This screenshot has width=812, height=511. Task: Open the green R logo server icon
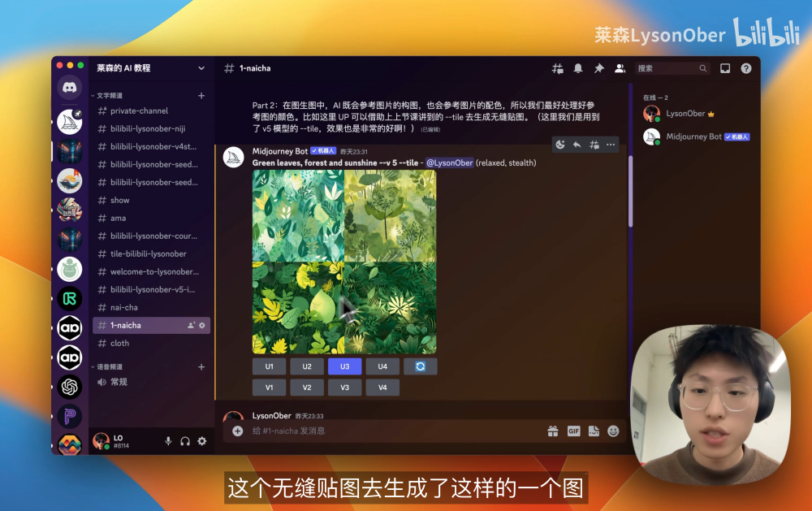click(69, 298)
